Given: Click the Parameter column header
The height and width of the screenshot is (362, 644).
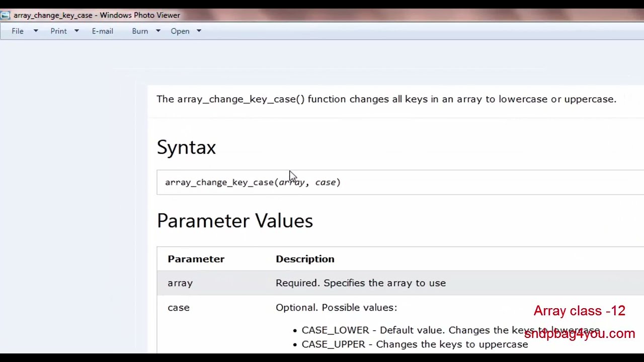Looking at the screenshot, I should point(196,259).
